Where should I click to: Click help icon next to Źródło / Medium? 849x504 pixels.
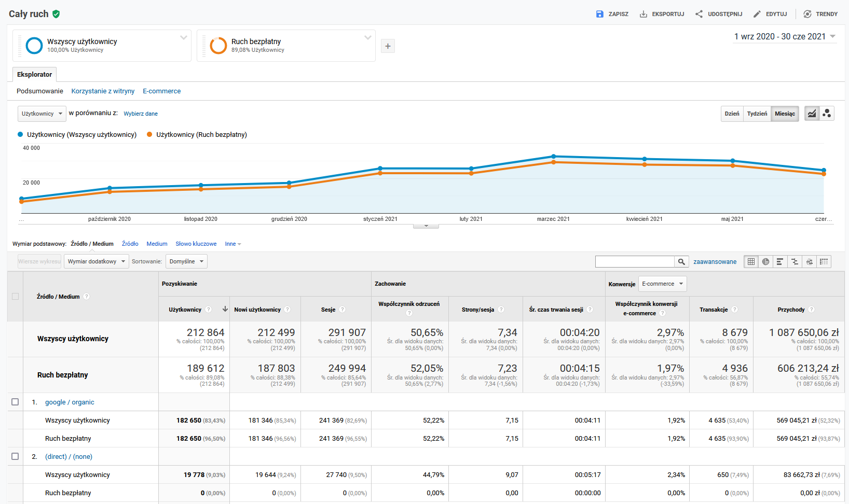[87, 297]
